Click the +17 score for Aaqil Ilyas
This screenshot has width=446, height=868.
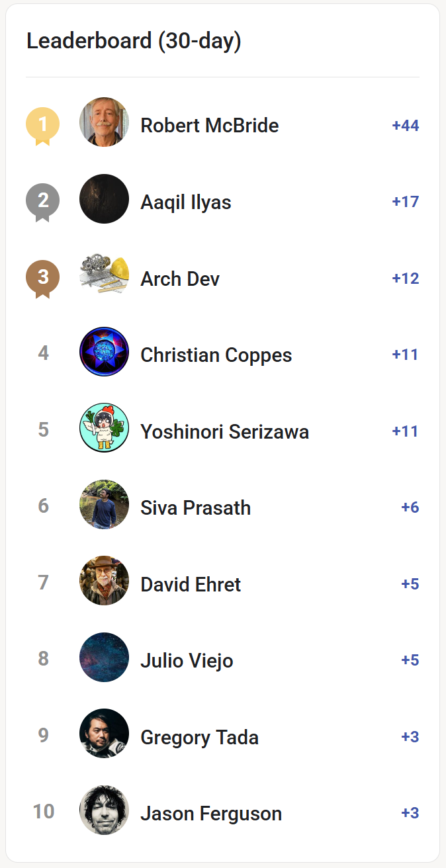click(x=406, y=202)
